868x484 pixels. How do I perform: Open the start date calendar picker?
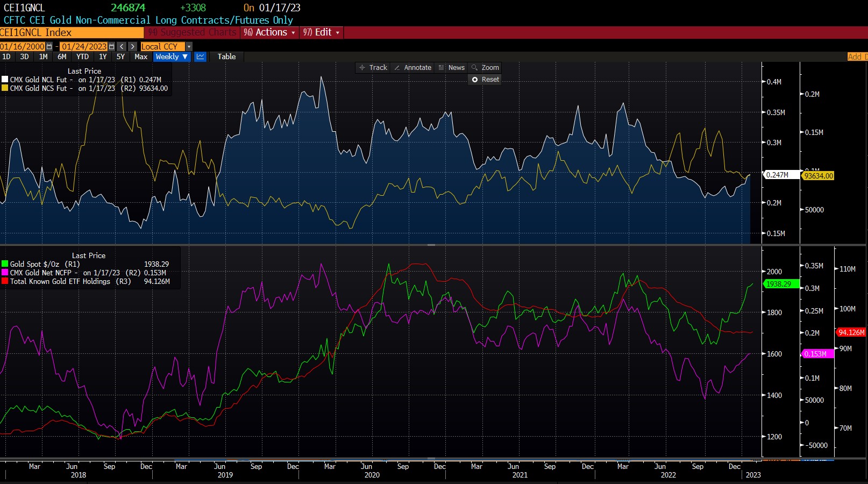point(49,47)
